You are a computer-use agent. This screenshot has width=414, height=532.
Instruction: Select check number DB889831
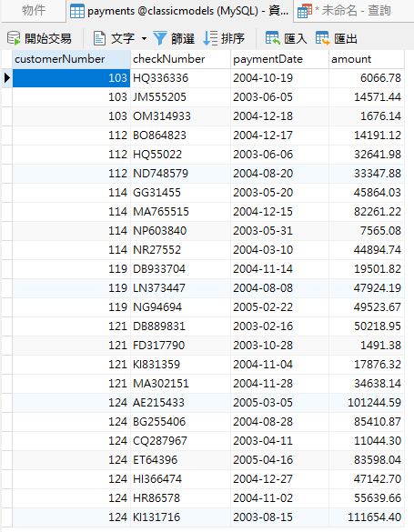(180, 326)
